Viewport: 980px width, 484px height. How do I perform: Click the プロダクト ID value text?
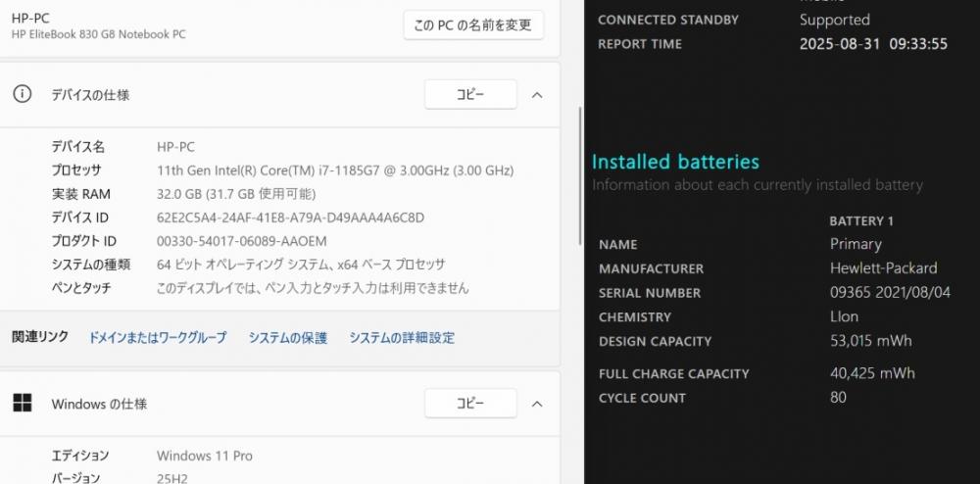(242, 241)
